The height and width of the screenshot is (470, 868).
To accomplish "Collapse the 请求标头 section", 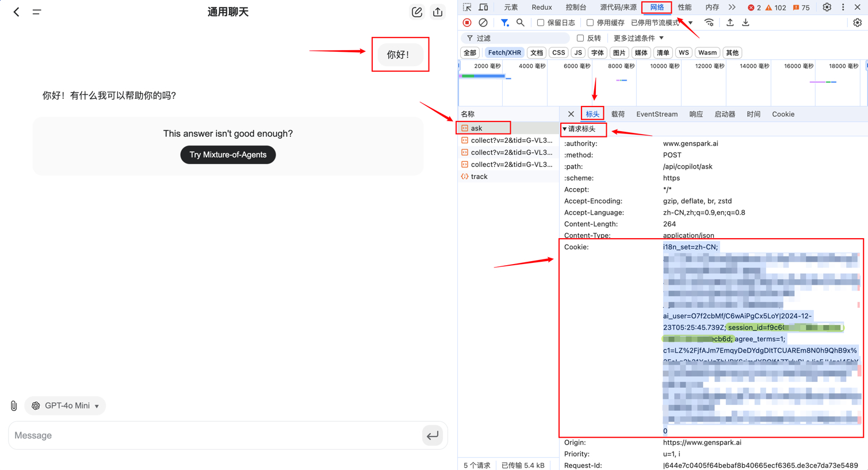I will pos(579,129).
